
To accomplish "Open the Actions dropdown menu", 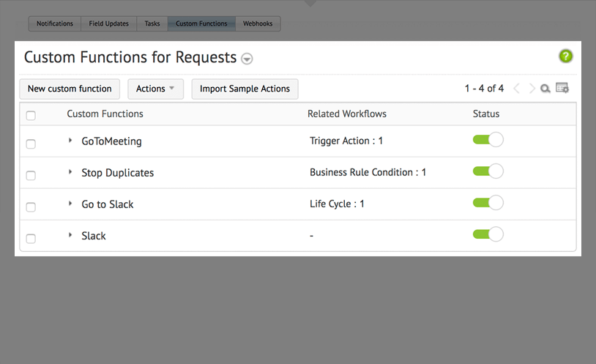I will 155,89.
